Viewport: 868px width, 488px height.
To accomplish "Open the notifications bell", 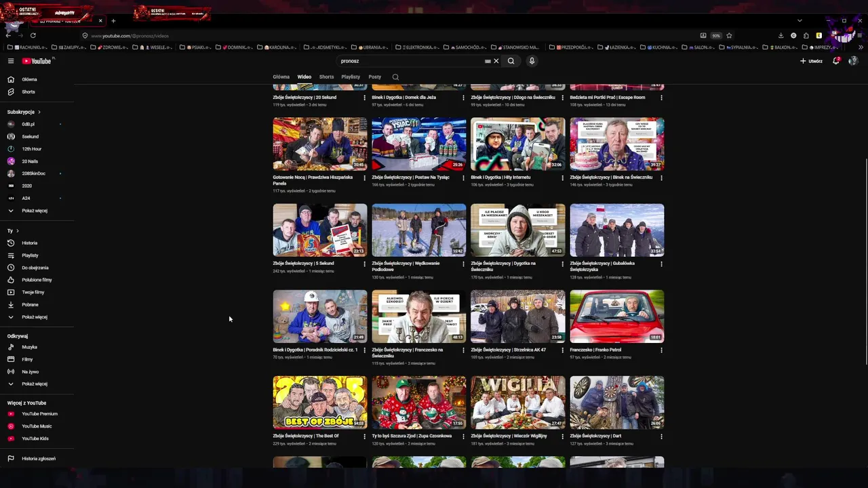I will (836, 61).
